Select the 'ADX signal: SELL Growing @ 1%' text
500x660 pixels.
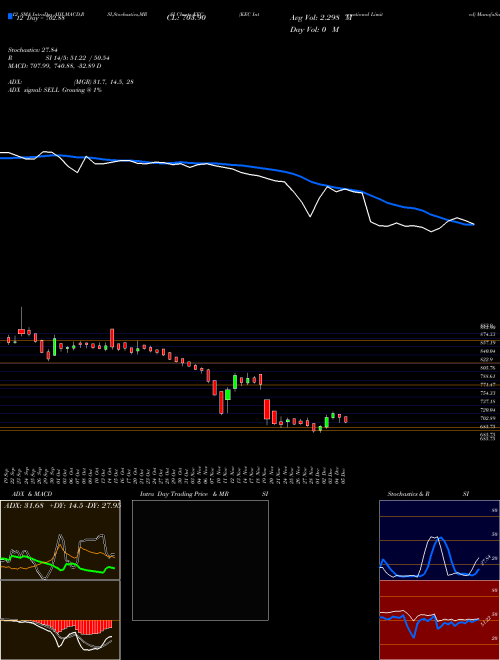(x=55, y=90)
